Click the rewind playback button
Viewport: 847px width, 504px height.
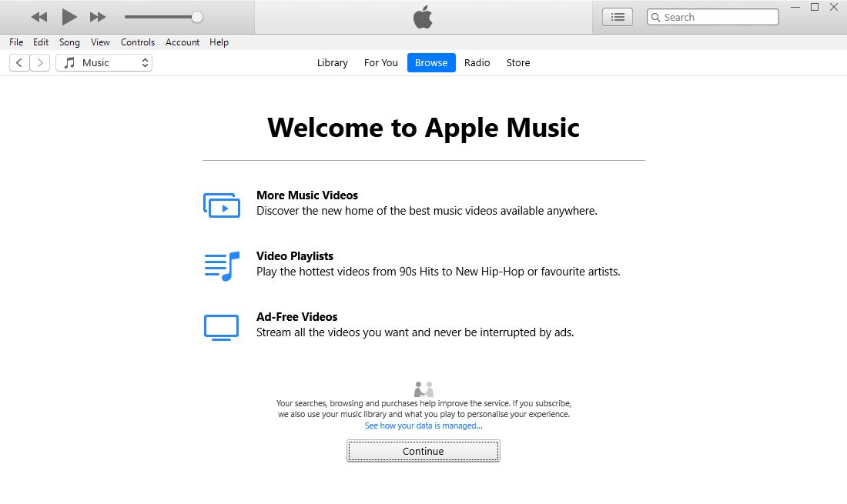point(39,17)
